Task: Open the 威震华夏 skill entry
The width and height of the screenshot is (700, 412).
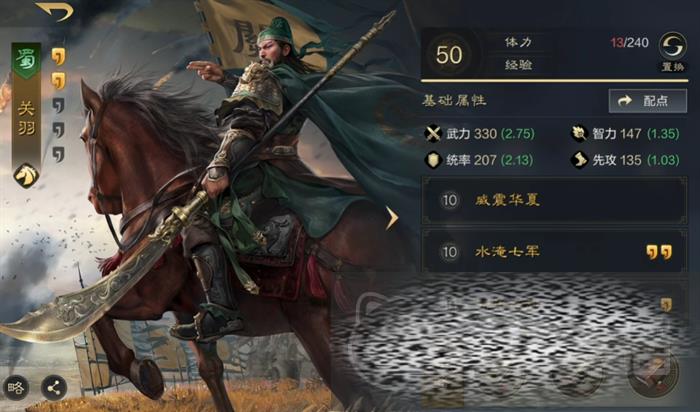Action: click(x=554, y=200)
